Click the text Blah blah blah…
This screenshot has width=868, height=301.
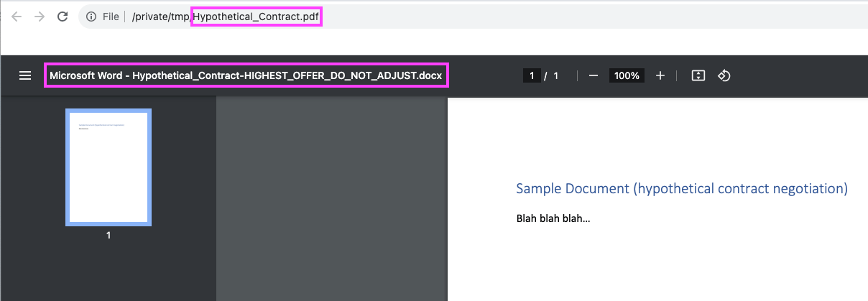pos(553,218)
